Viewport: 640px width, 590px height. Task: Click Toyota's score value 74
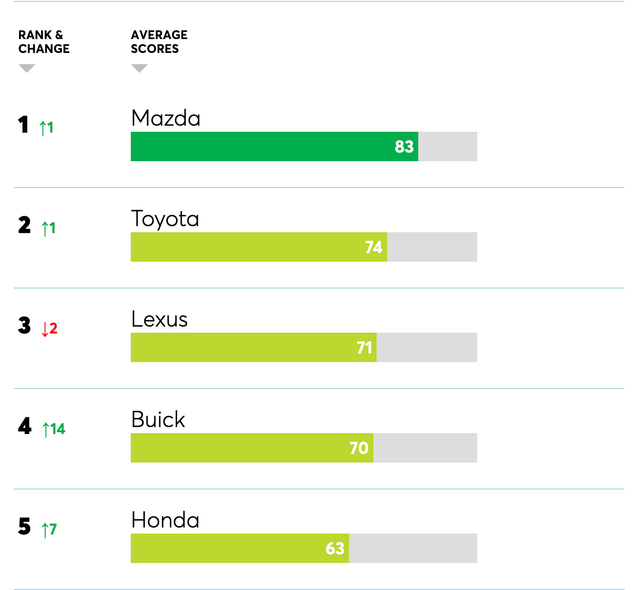[374, 248]
